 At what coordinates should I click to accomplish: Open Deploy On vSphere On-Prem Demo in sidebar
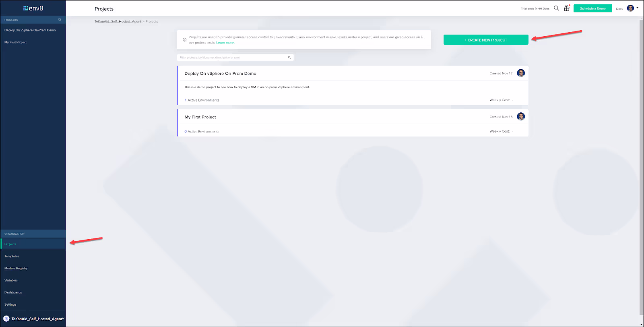[x=30, y=30]
